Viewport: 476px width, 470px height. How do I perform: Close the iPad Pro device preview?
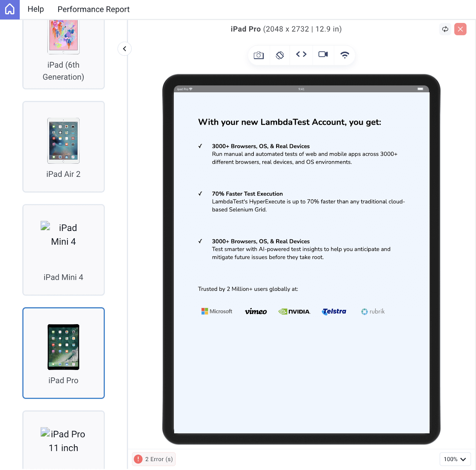pos(460,29)
